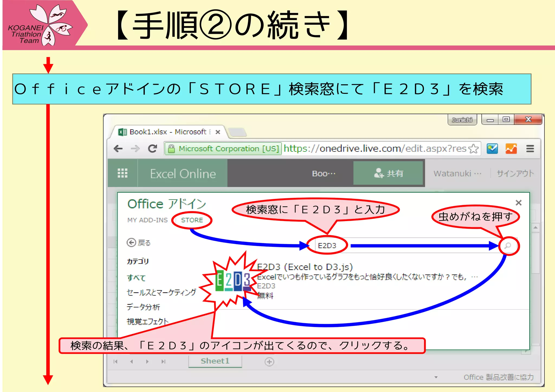This screenshot has height=392, width=555.
Task: Go to the next sheet tab
Action: pos(147,362)
